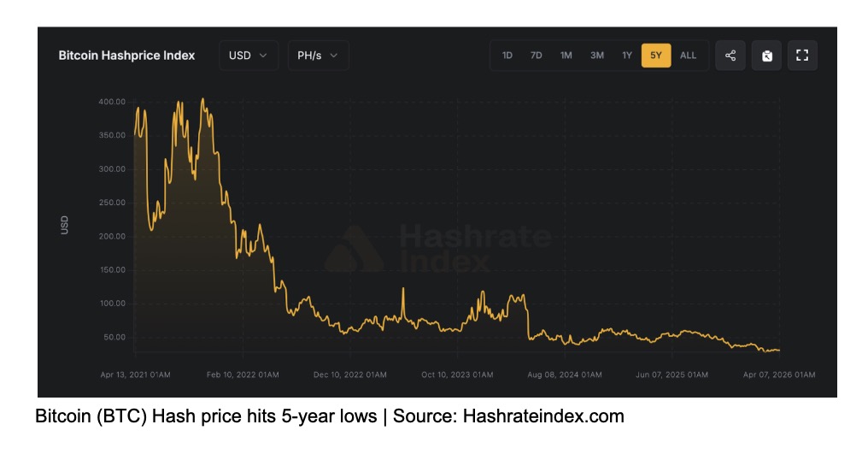Open the chart in fullscreen mode
868x454 pixels.
tap(802, 56)
